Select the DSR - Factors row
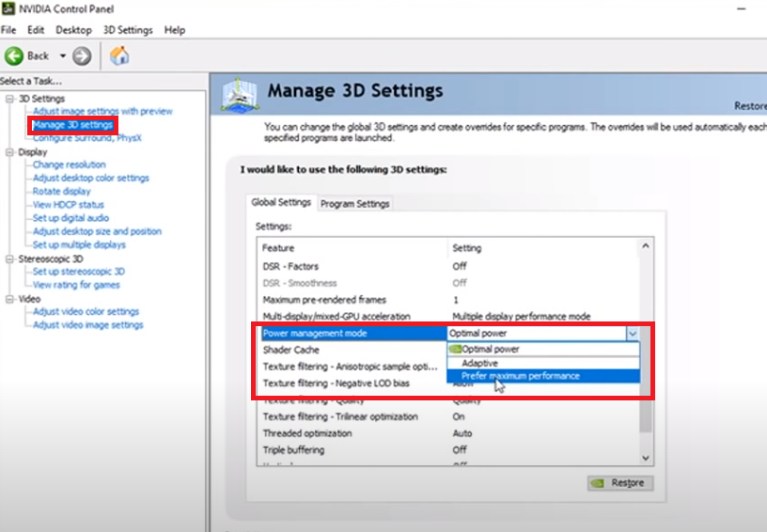767x532 pixels. [x=447, y=267]
